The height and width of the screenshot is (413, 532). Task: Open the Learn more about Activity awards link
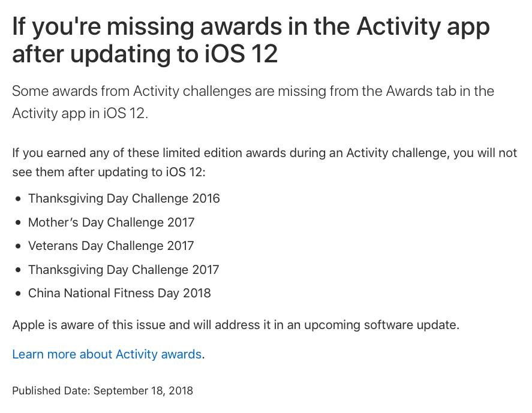(x=107, y=354)
